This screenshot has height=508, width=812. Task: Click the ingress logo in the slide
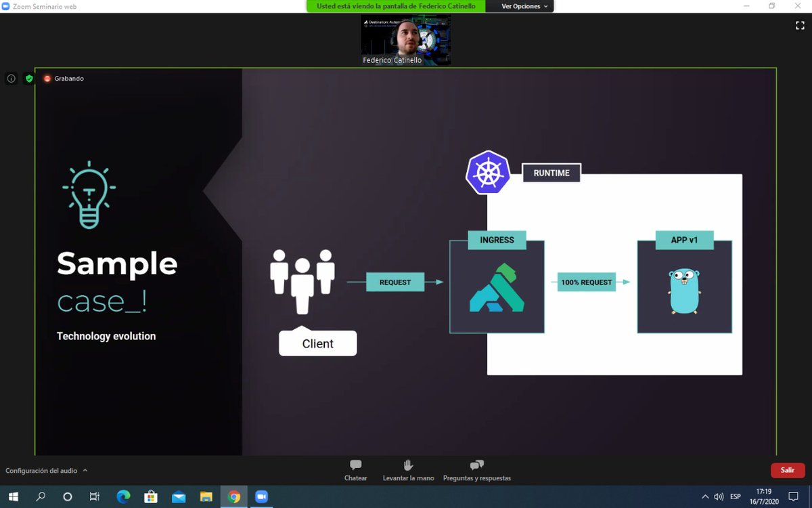tap(497, 288)
